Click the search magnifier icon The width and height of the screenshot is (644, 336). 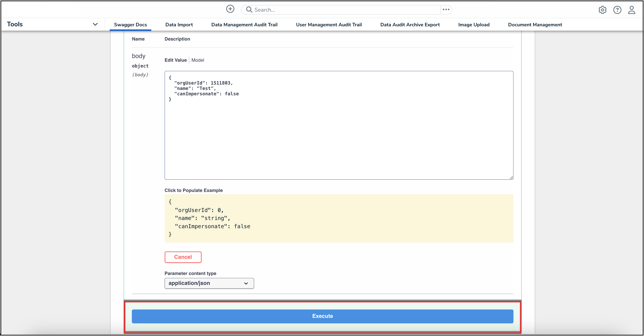click(249, 9)
